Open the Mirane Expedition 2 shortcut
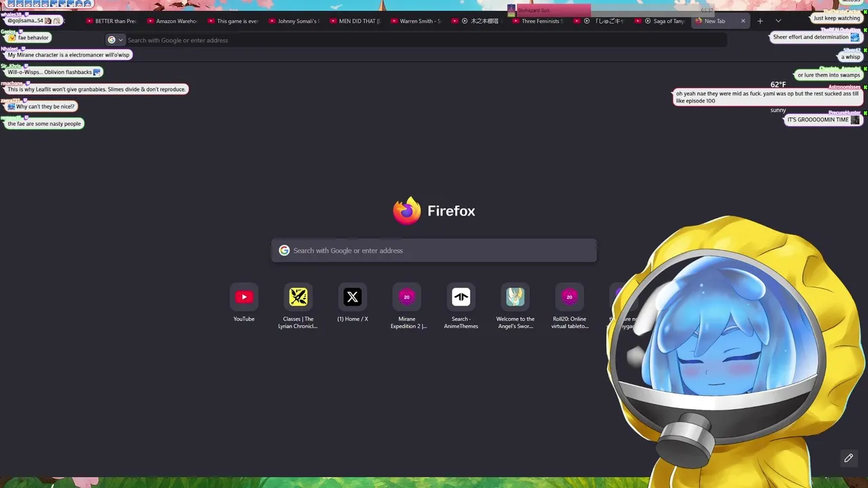868x488 pixels. (x=407, y=306)
